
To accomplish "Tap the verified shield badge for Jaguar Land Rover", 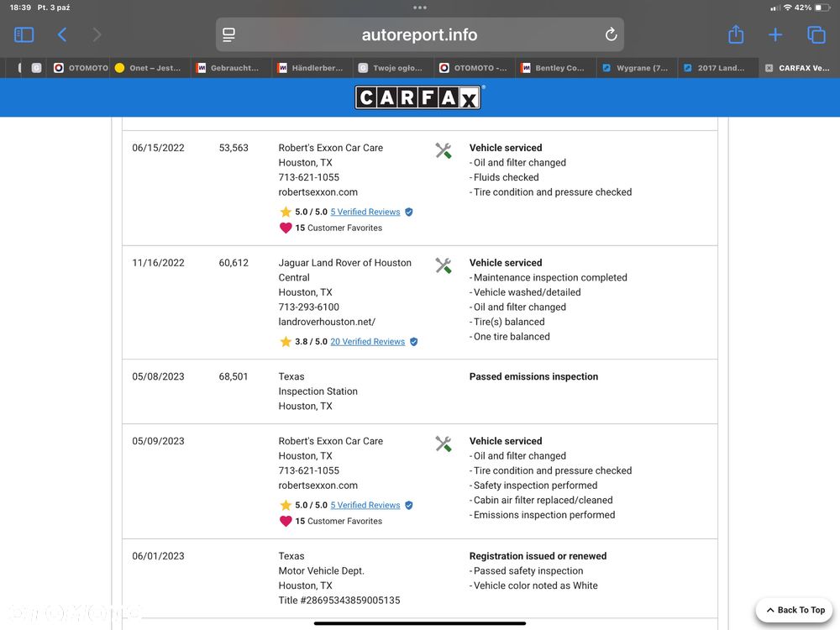I will pos(413,342).
